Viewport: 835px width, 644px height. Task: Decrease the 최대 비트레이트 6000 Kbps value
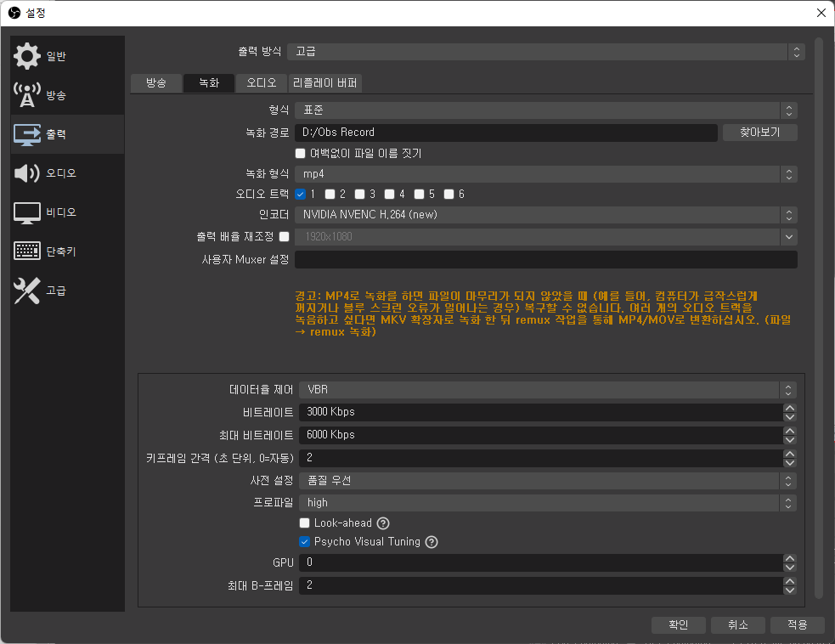point(790,439)
